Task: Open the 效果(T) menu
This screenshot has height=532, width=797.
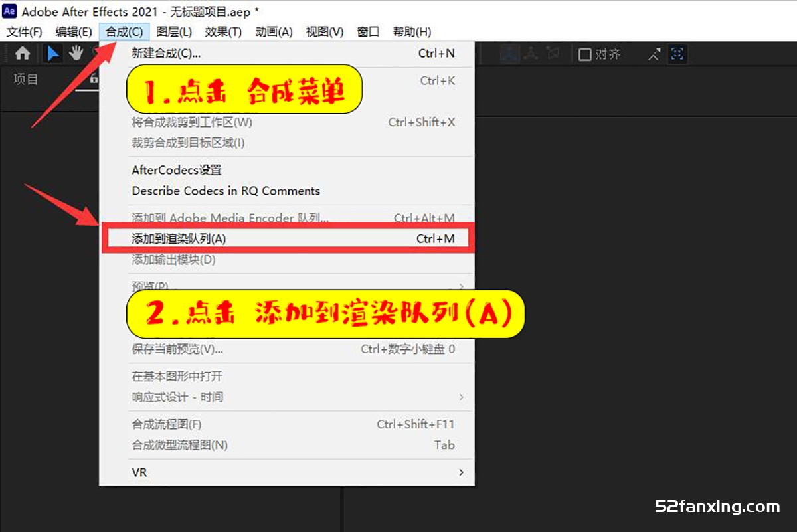Action: coord(223,31)
